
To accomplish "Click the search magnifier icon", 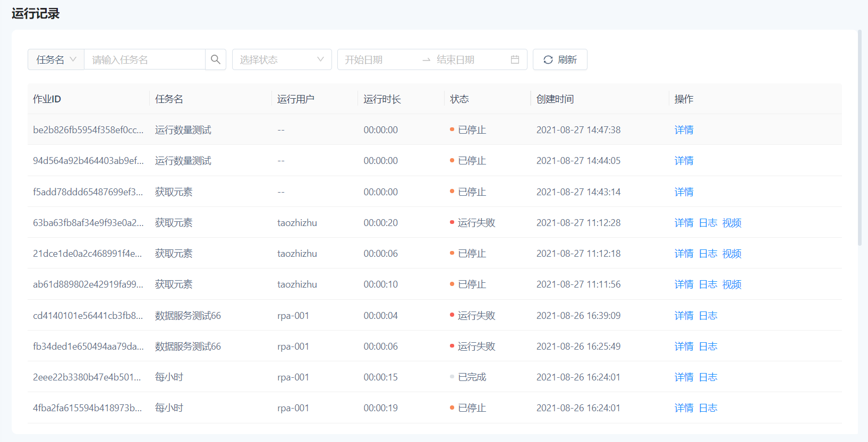I will (215, 59).
